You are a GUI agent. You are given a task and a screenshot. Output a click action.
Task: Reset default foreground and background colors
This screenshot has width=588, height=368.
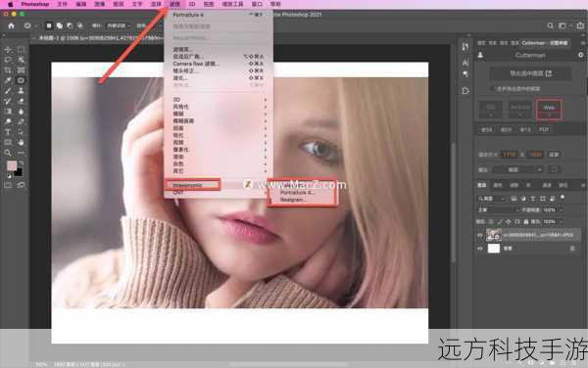tap(9, 175)
